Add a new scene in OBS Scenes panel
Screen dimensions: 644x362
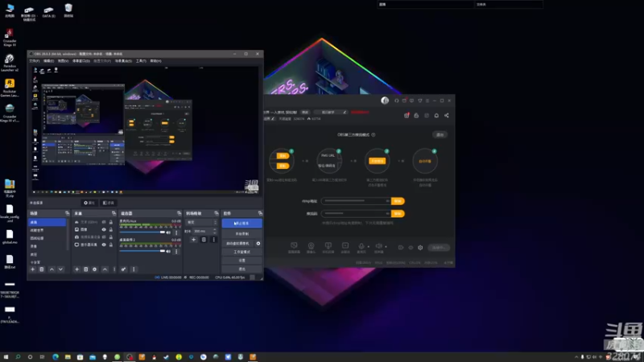point(33,269)
